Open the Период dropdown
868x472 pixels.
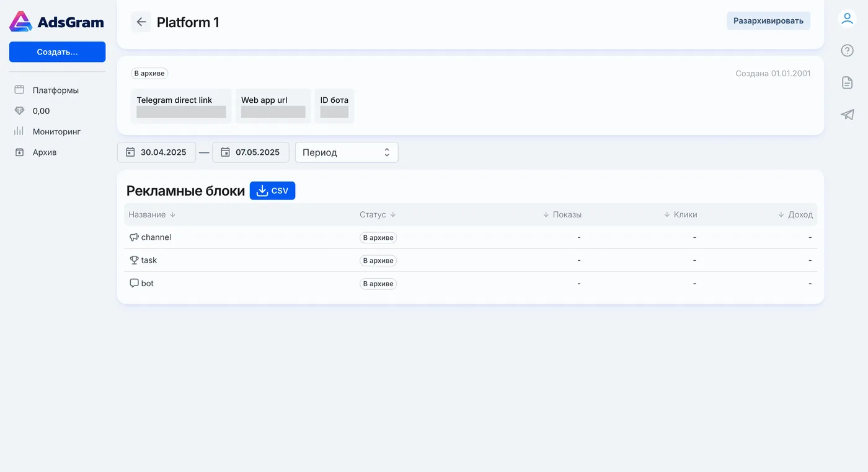click(x=347, y=152)
